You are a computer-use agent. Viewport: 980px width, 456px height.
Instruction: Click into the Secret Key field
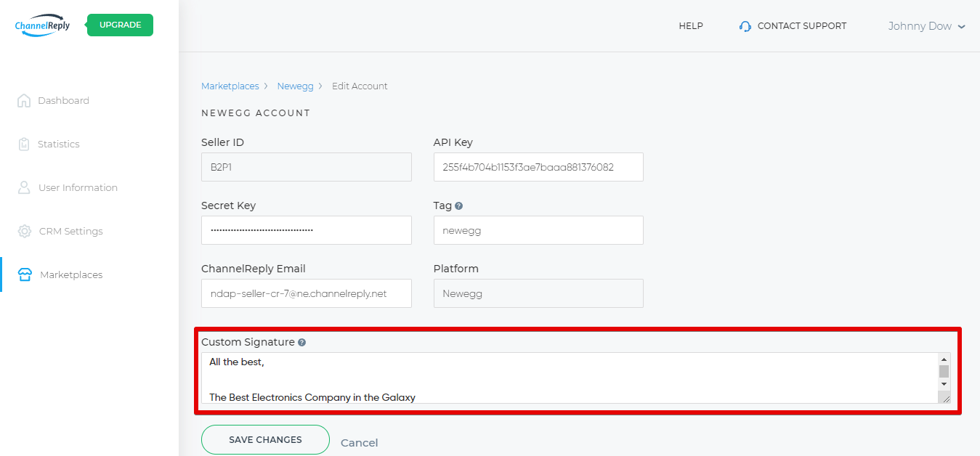[x=306, y=230]
